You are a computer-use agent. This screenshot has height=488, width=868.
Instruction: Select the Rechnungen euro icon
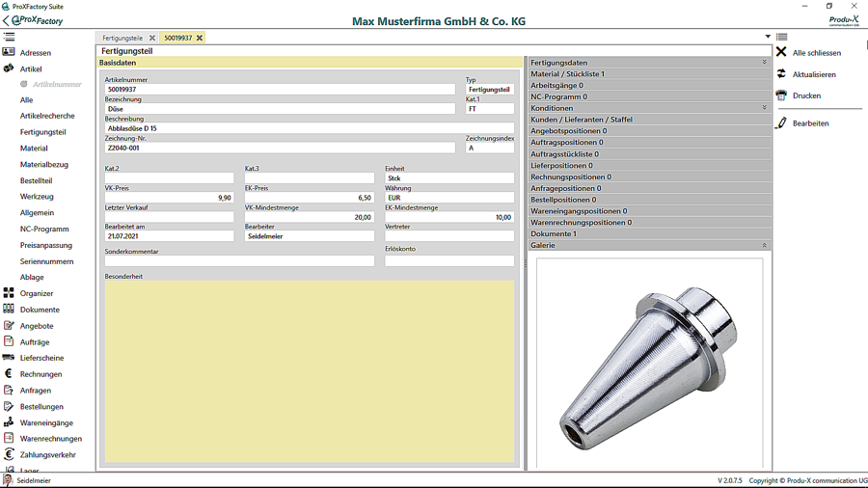(9, 374)
